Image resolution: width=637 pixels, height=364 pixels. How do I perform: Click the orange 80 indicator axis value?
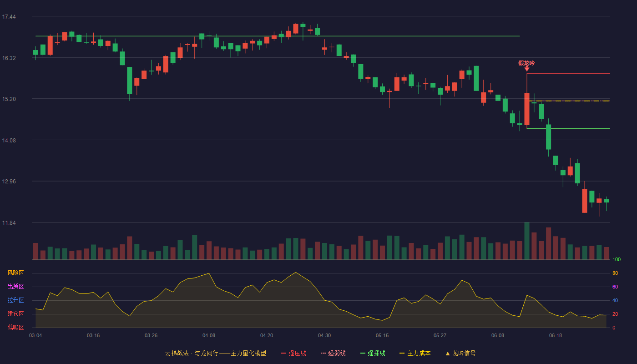[x=615, y=273]
